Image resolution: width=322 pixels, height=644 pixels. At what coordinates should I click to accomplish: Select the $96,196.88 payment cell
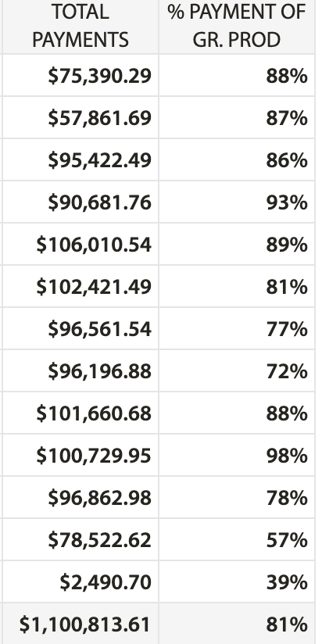80,371
